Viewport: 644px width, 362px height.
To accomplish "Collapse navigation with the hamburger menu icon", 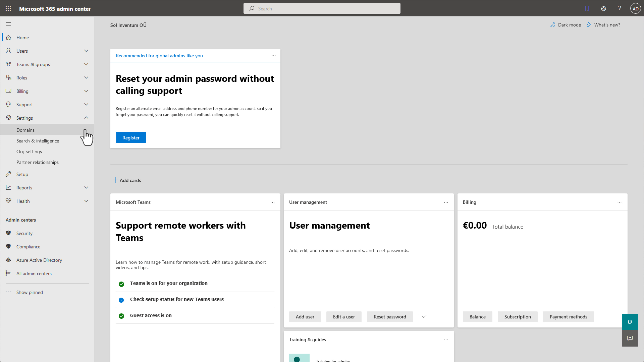I will pos(8,24).
